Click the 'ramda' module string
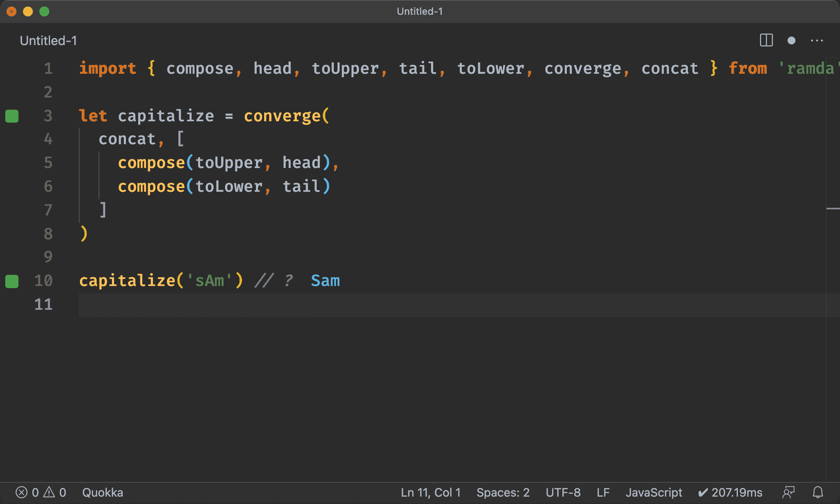840x504 pixels. pos(809,68)
